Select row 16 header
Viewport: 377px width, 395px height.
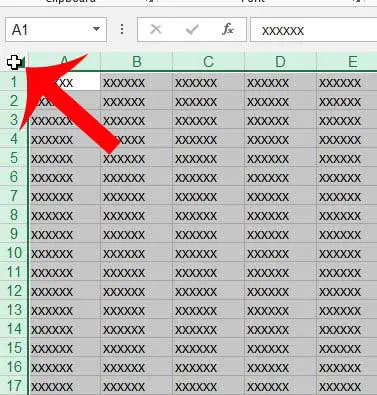tap(14, 367)
